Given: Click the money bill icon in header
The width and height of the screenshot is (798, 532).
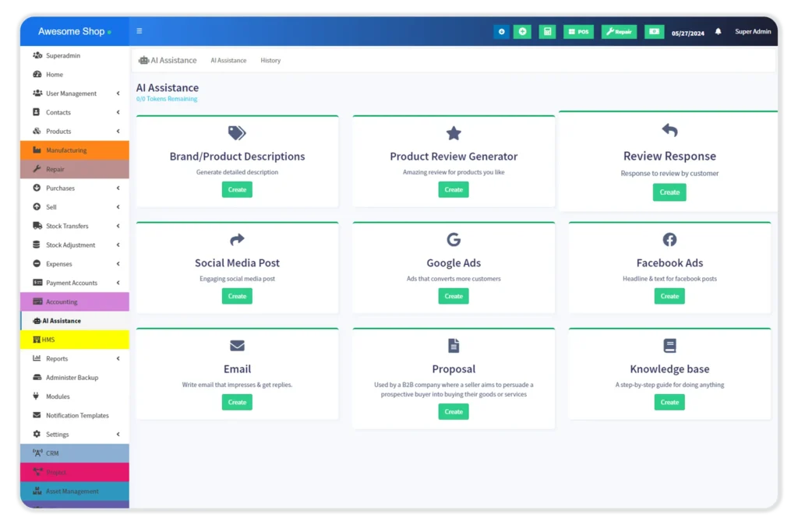Looking at the screenshot, I should point(654,32).
